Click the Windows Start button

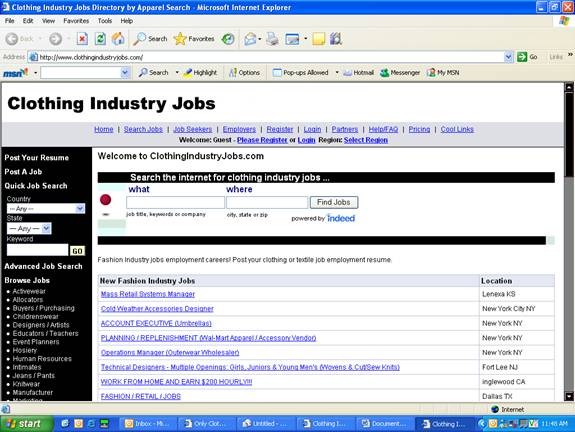coord(26,424)
